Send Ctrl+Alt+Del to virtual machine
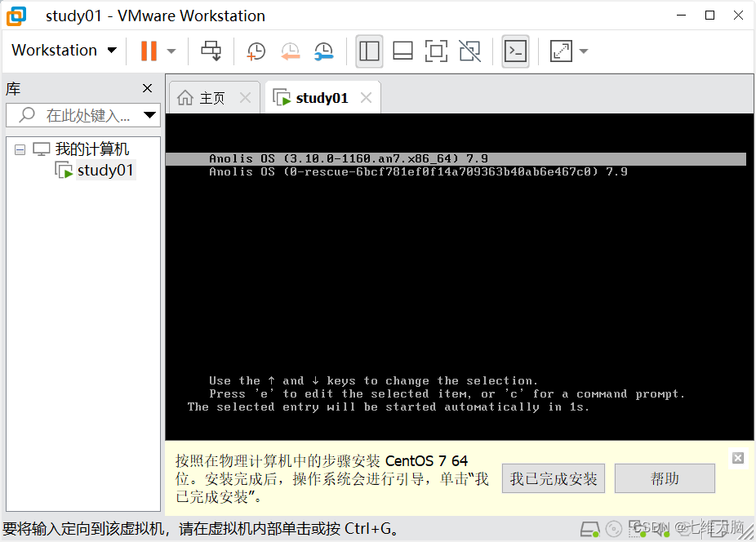 pyautogui.click(x=211, y=51)
